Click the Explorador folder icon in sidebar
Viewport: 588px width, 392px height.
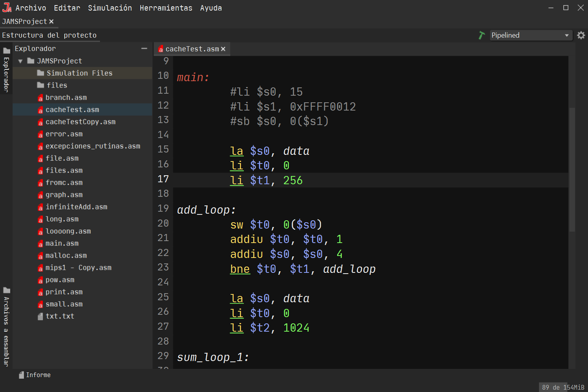pos(6,50)
